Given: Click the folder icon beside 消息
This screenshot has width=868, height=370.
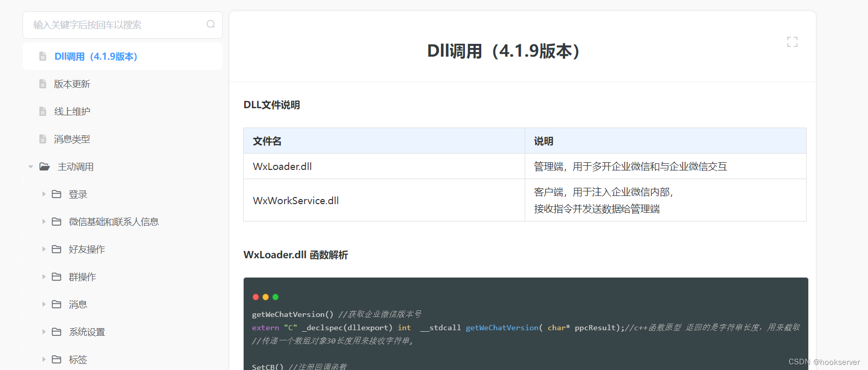Looking at the screenshot, I should tap(57, 304).
